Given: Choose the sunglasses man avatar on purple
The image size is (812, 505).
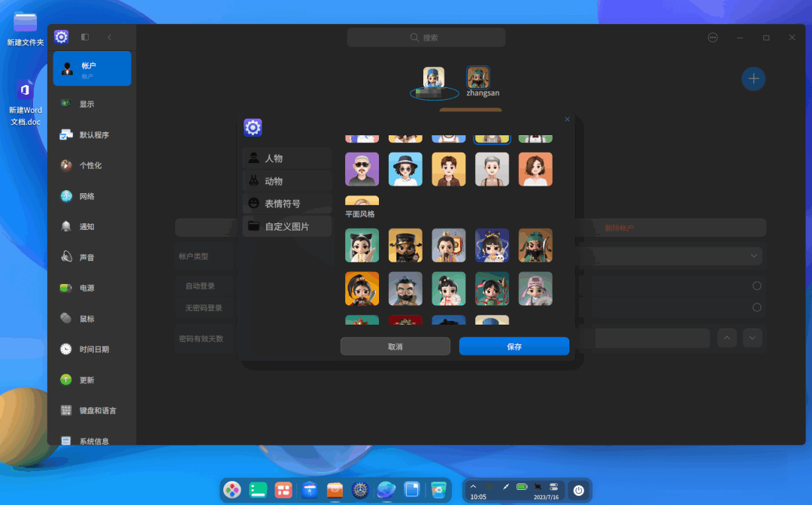Looking at the screenshot, I should (x=362, y=169).
